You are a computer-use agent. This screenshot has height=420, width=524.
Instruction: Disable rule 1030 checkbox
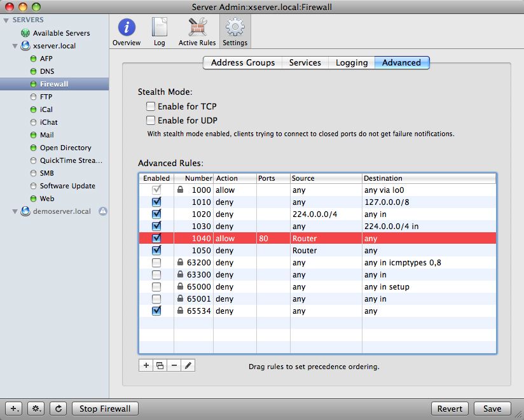pos(156,226)
